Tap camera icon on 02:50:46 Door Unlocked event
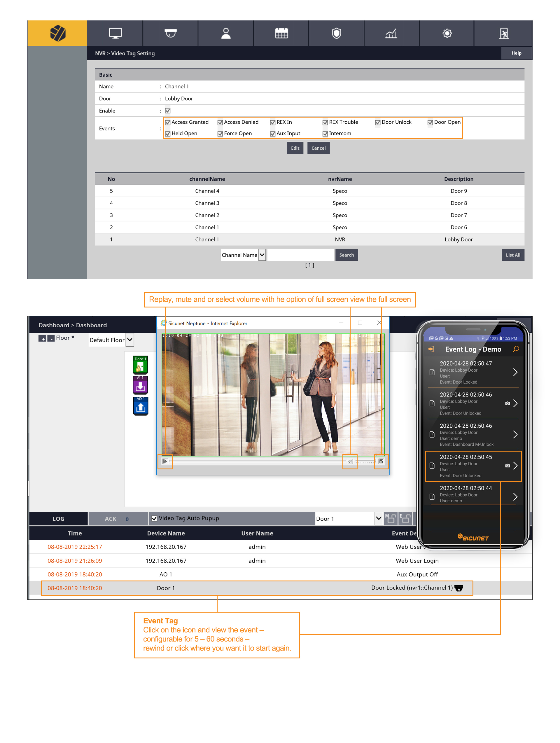Viewport: 560px width, 743px height. point(507,403)
